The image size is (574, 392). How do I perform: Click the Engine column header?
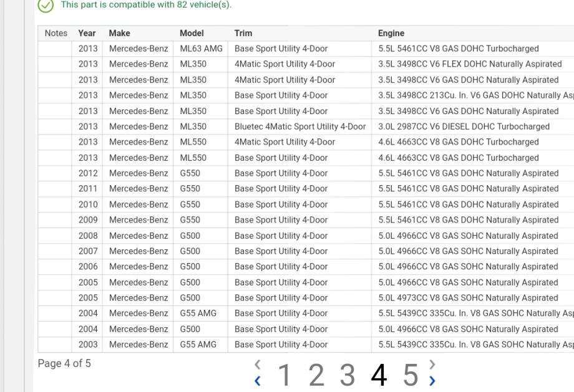tap(391, 33)
